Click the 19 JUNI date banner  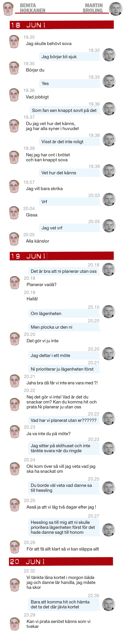62,256
